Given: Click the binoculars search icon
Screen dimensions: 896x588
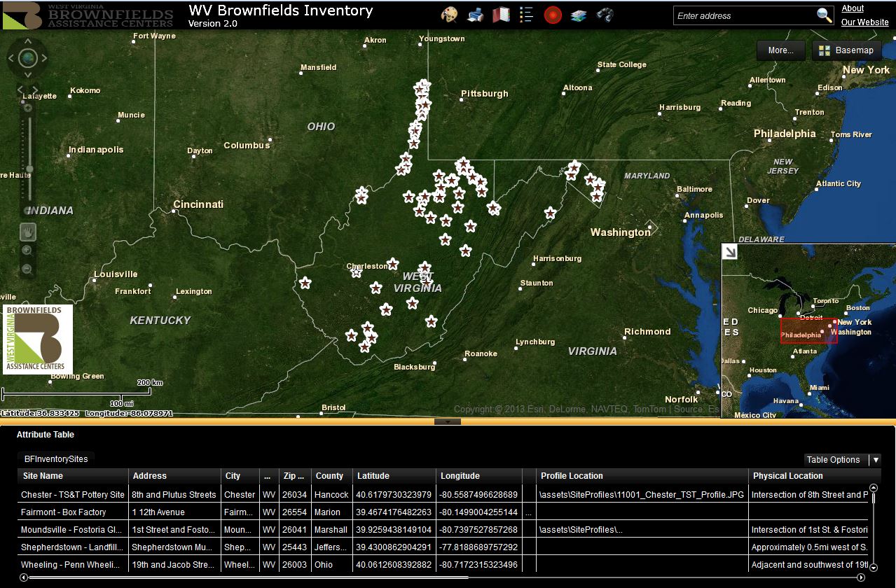Looking at the screenshot, I should point(605,15).
